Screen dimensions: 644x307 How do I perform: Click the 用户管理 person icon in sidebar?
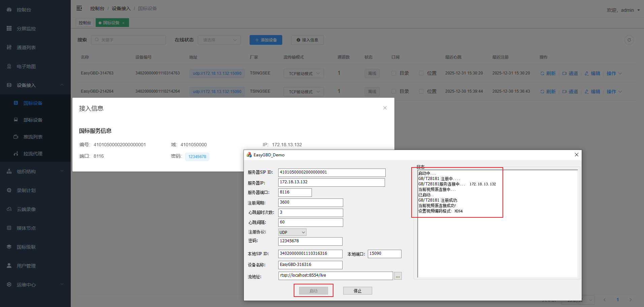(x=9, y=266)
